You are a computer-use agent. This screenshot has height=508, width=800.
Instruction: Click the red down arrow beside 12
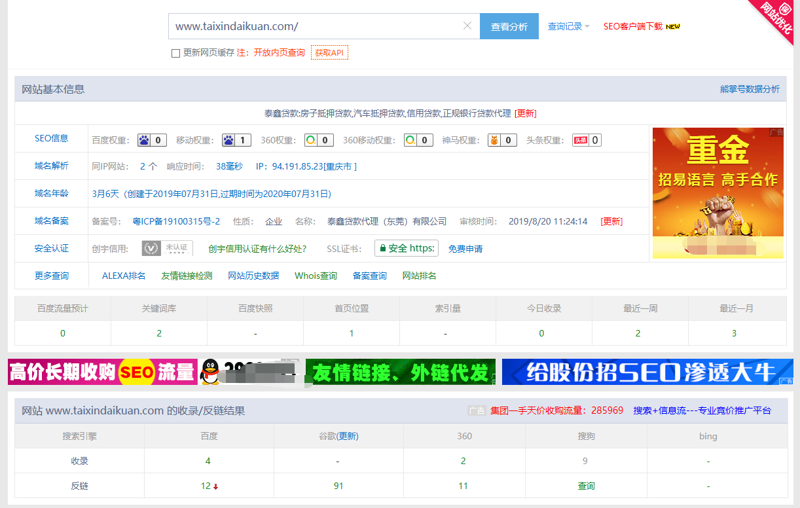[216, 487]
